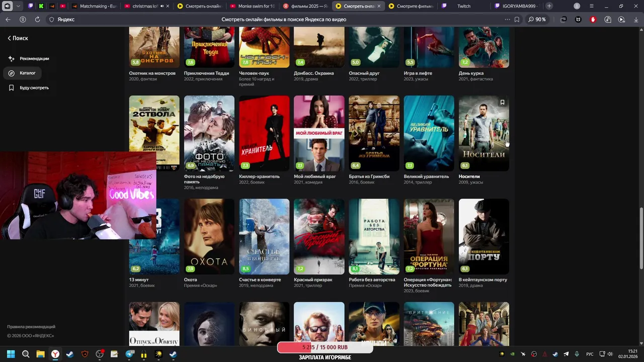Image resolution: width=644 pixels, height=362 pixels.
Task: Mute the christmas lofi tab speaker
Action: click(x=162, y=6)
